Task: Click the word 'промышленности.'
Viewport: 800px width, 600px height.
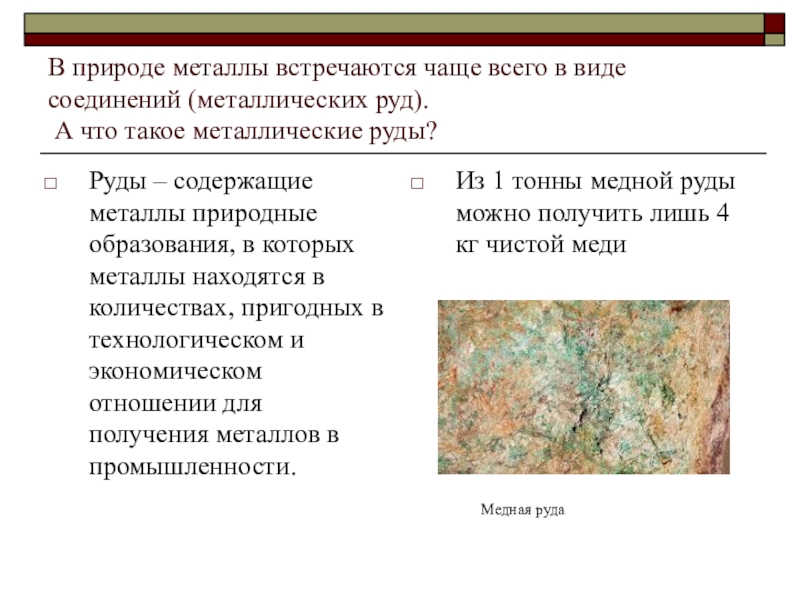Action: (x=192, y=467)
